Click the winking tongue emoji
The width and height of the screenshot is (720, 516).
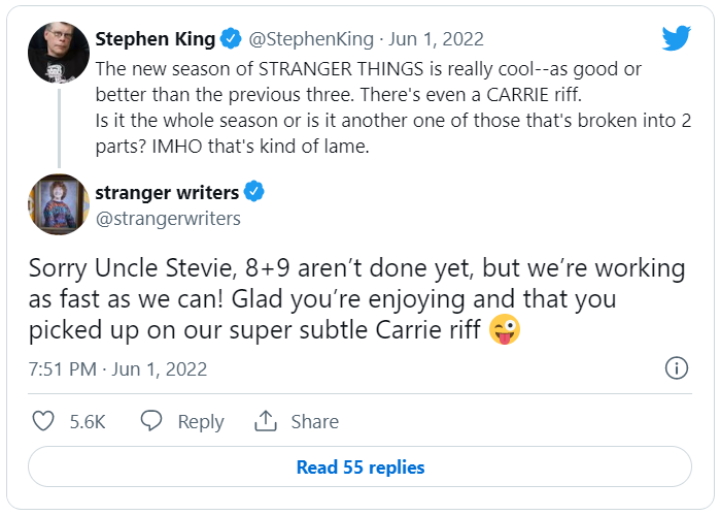click(x=504, y=331)
